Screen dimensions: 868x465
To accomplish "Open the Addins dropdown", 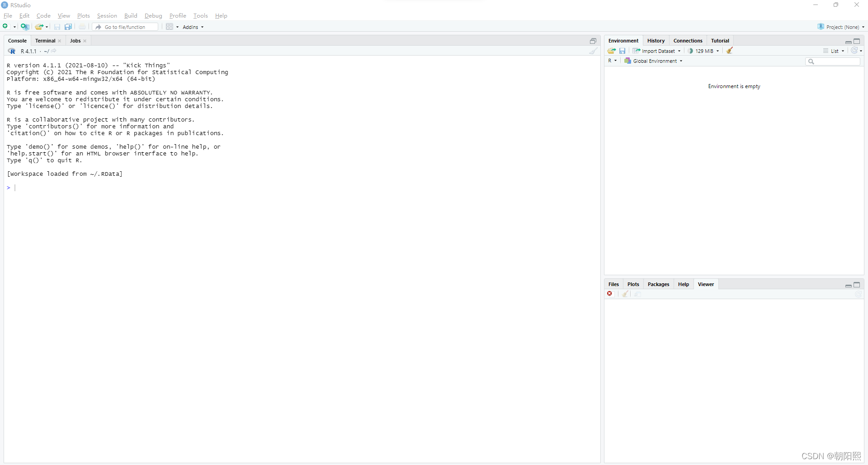I will (x=193, y=27).
